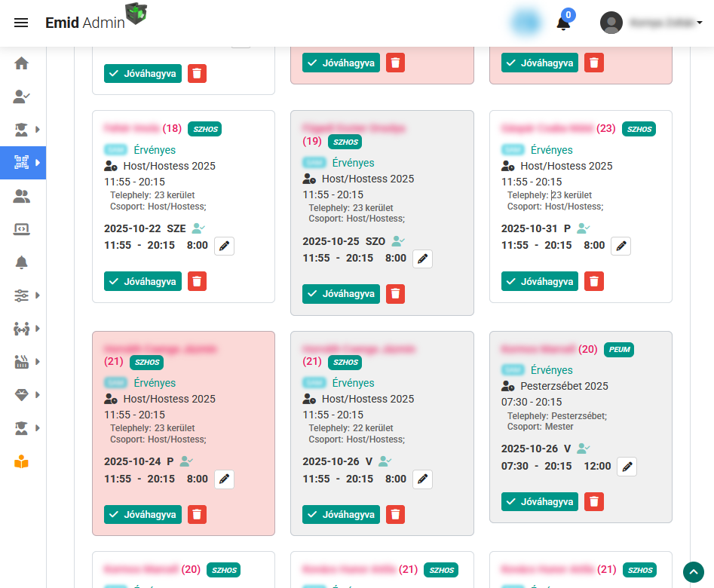Open the user-check icon in sidebar
This screenshot has width=714, height=588.
[22, 96]
